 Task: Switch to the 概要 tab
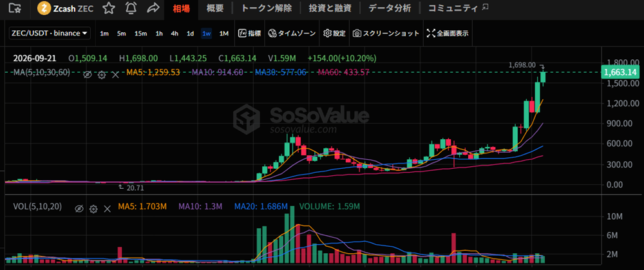tap(215, 8)
